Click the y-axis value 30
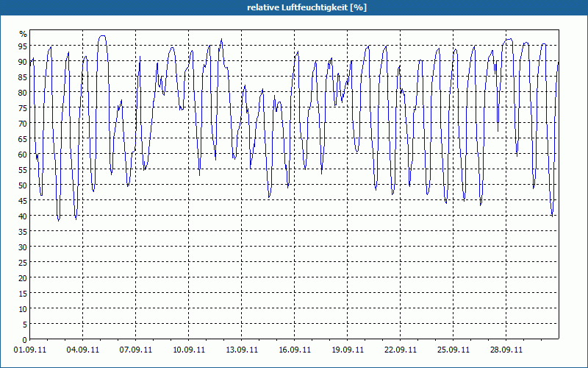Screen dimensions: 588x368 pyautogui.click(x=23, y=247)
